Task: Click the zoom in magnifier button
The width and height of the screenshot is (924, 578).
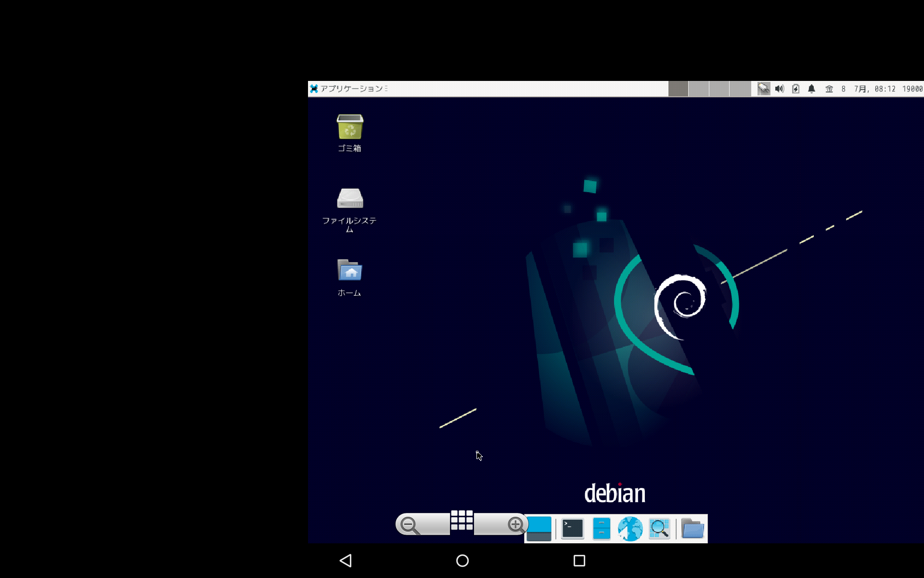Action: click(516, 525)
